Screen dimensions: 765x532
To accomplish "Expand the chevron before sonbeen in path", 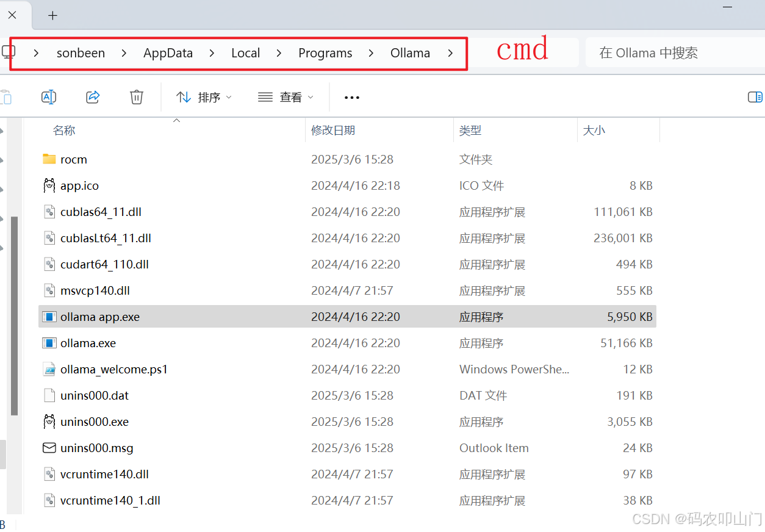I will (x=37, y=53).
